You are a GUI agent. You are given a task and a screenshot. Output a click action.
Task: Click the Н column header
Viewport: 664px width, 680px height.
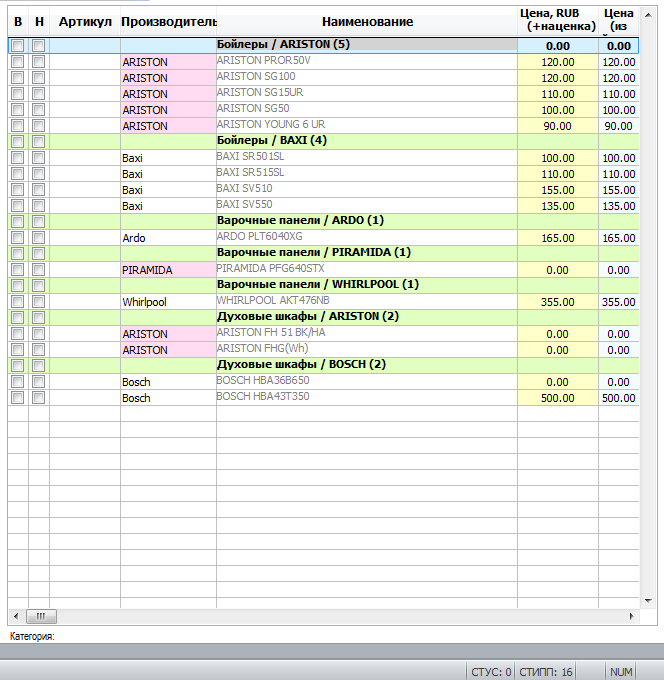[39, 21]
